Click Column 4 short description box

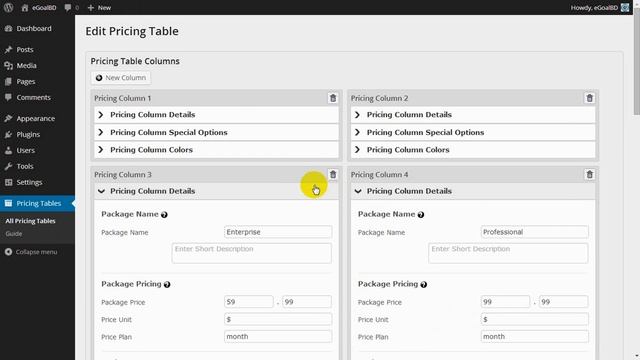pyautogui.click(x=509, y=253)
